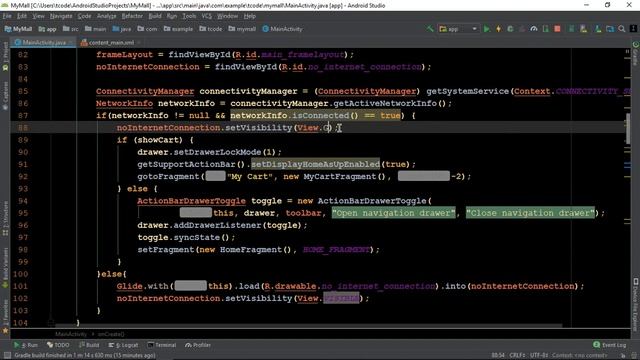Screen dimensions: 640x360
Task: Run the app with the green play icon
Action: (x=487, y=29)
